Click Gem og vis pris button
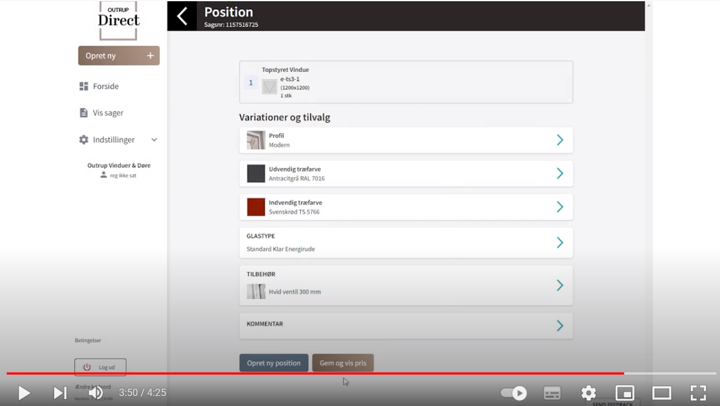The image size is (720, 406). (343, 363)
